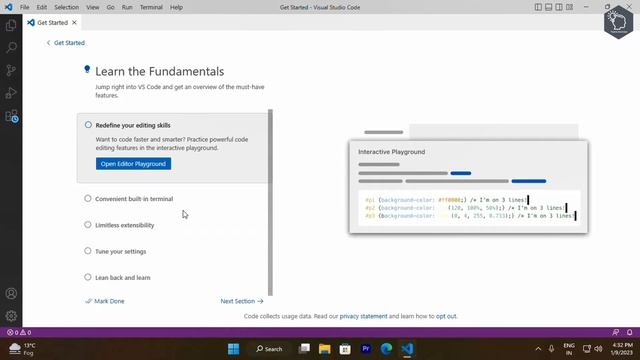The height and width of the screenshot is (360, 640).
Task: Click errors and warnings status indicator
Action: [x=19, y=332]
